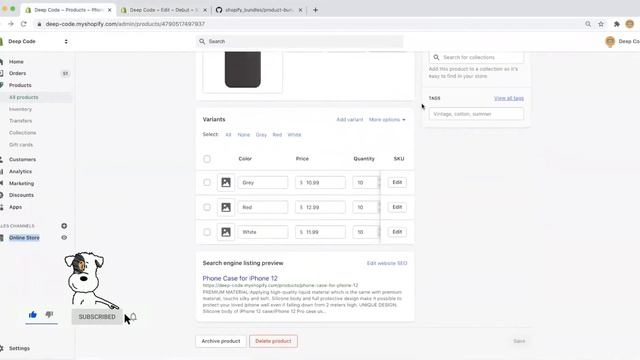Toggle the select-all variants header checkbox
Screen dimensions: 640x360
pyautogui.click(x=207, y=159)
